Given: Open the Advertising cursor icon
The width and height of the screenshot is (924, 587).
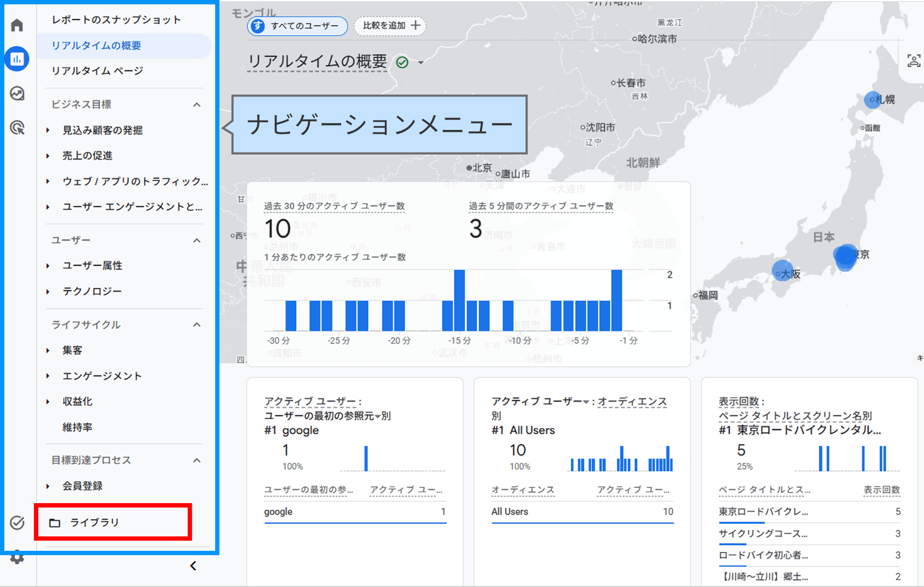Looking at the screenshot, I should coord(17,128).
